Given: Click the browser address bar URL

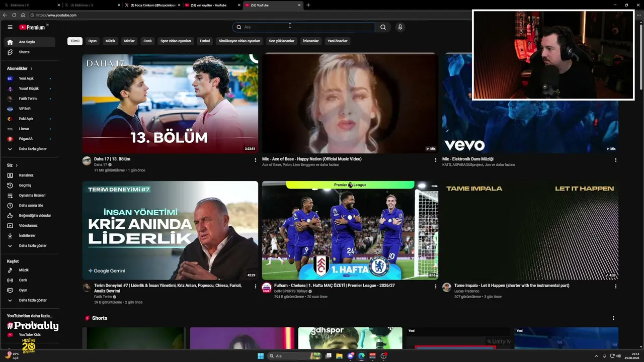Looking at the screenshot, I should [x=56, y=15].
